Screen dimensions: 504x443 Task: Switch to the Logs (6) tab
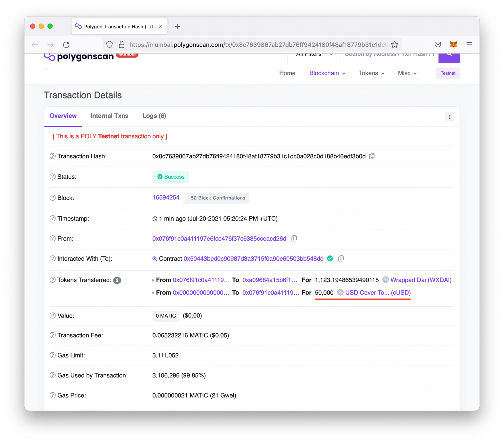click(154, 116)
